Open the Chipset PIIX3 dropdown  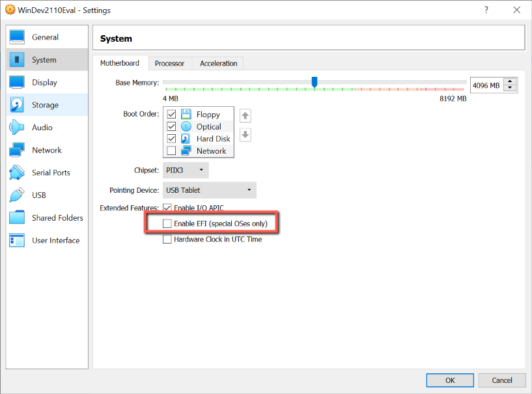tap(186, 170)
